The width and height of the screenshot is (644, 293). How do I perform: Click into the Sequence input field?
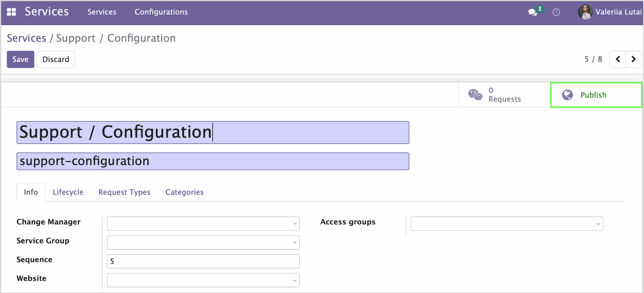[x=203, y=261]
